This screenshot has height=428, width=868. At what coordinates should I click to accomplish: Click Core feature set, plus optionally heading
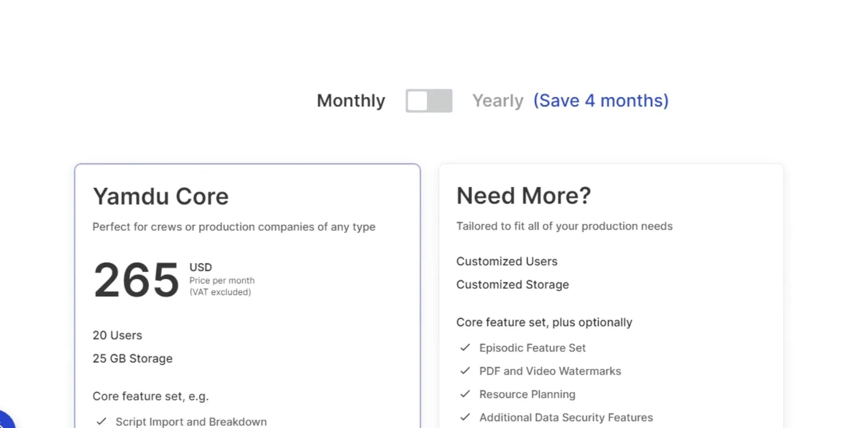[544, 322]
